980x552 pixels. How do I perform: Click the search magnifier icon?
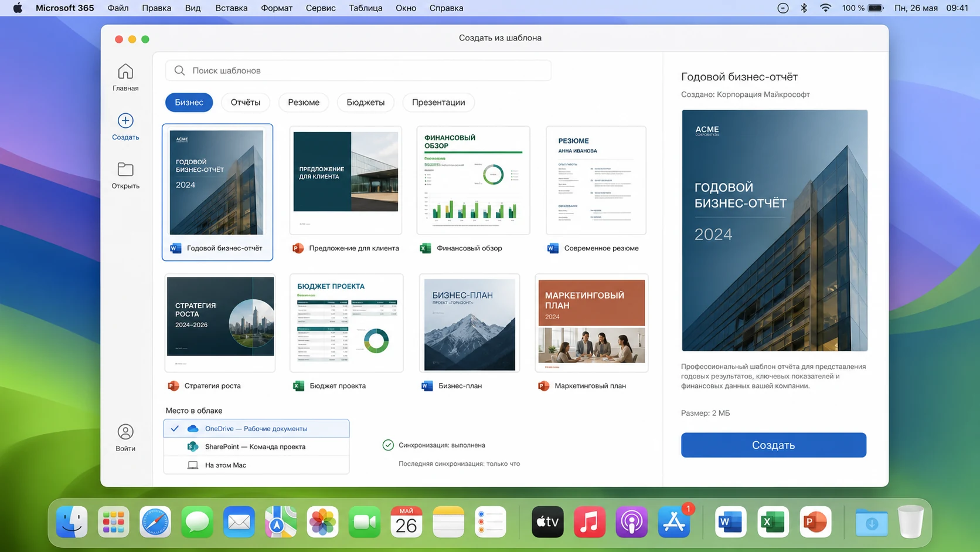(180, 70)
